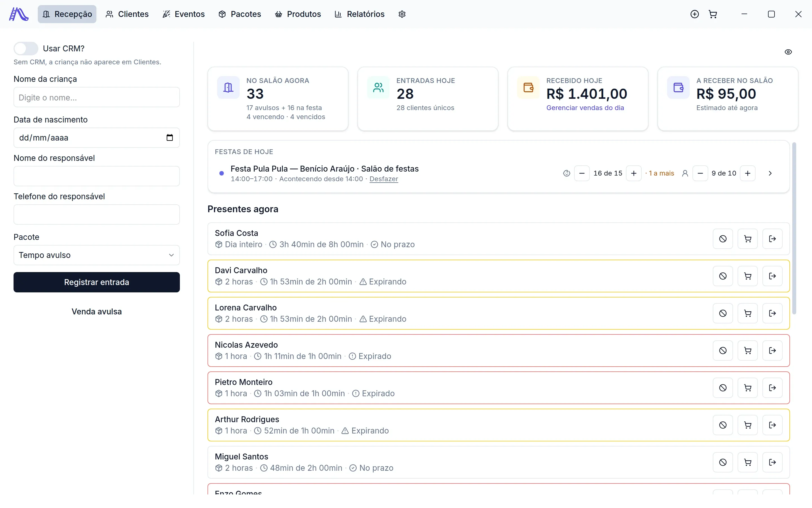The height and width of the screenshot is (508, 812).
Task: Open the Produtos tab
Action: [298, 14]
